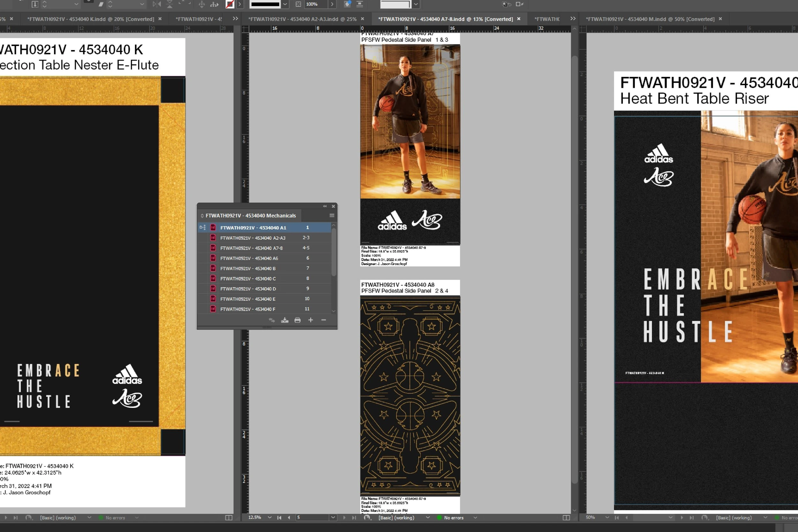Click Select Next Object icon in control bar
This screenshot has height=532, width=798.
215,4
